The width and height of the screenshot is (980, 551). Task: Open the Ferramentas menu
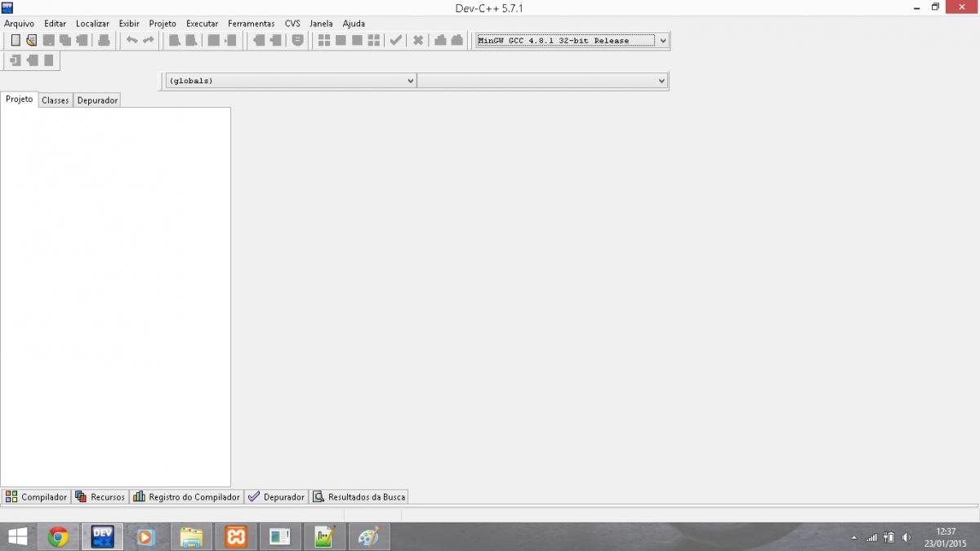tap(252, 24)
